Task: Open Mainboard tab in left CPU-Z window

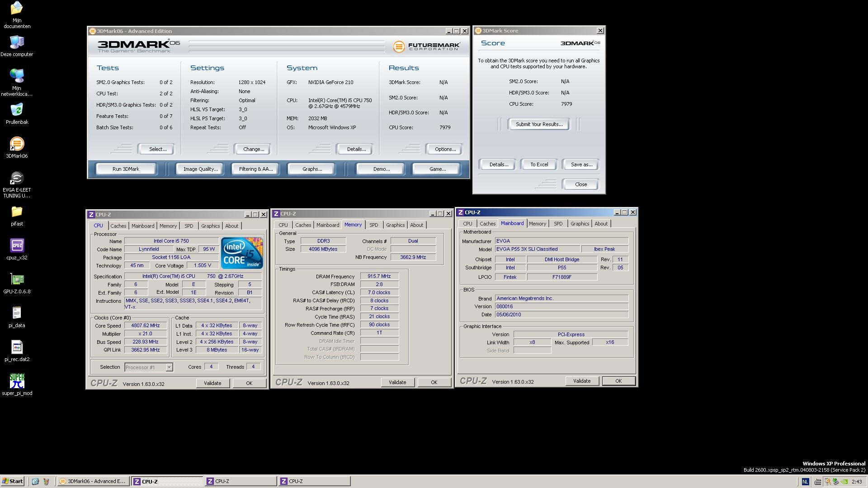Action: [x=143, y=226]
